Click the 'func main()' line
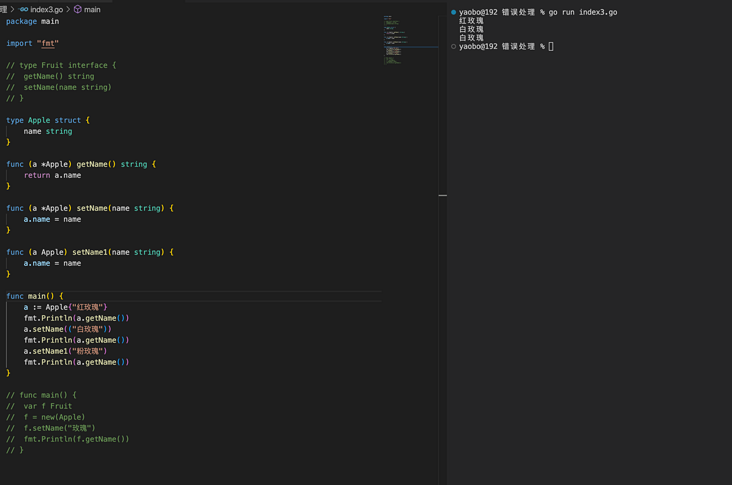 34,296
